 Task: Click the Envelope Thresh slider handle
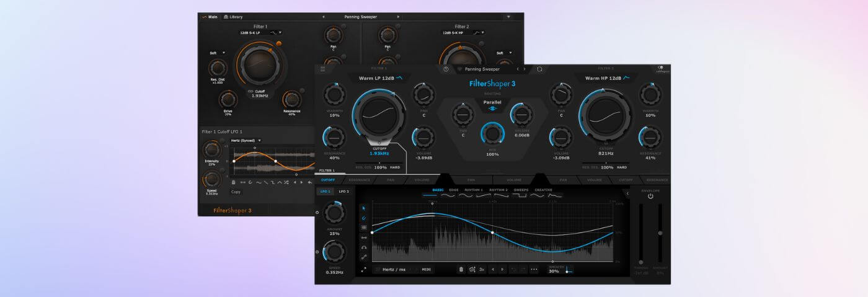tap(641, 262)
